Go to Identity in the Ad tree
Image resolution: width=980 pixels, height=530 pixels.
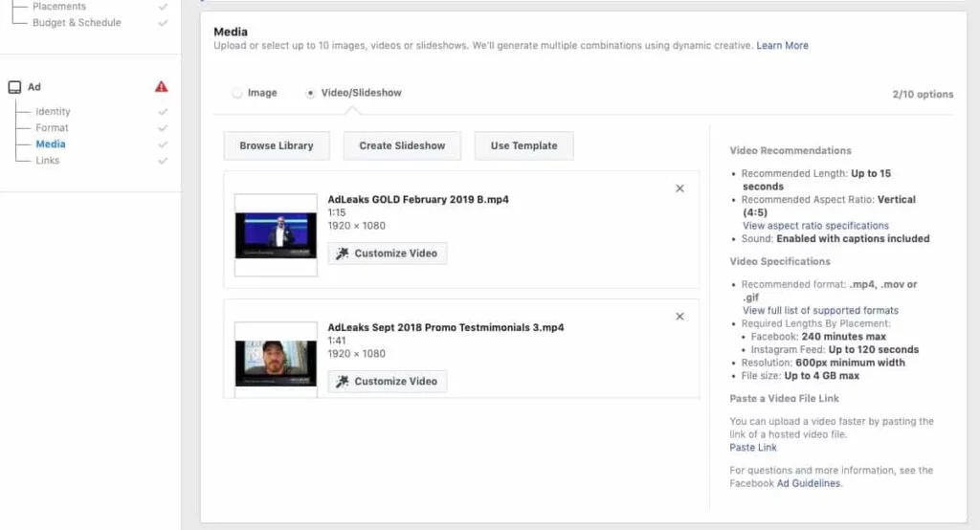click(54, 111)
